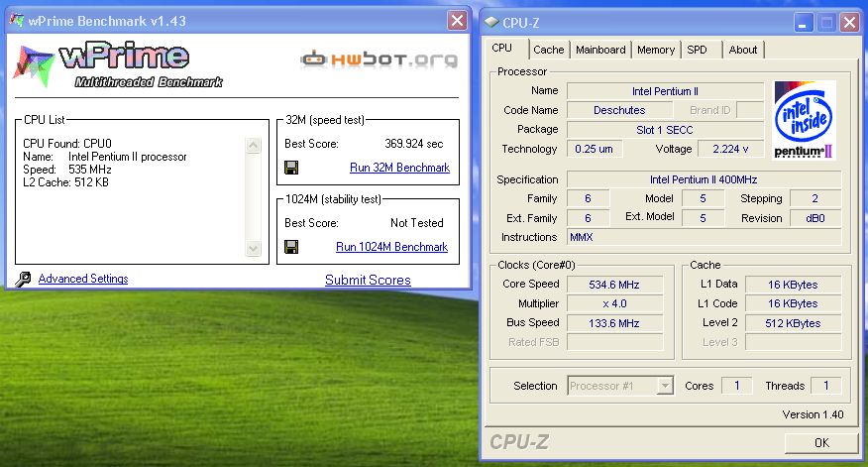Click the wPrime title bar icon

click(17, 21)
